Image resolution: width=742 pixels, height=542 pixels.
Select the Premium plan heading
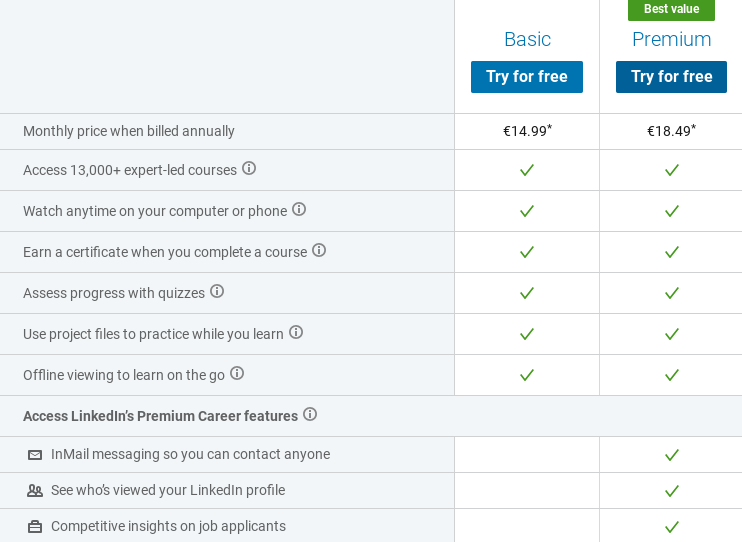tap(671, 39)
